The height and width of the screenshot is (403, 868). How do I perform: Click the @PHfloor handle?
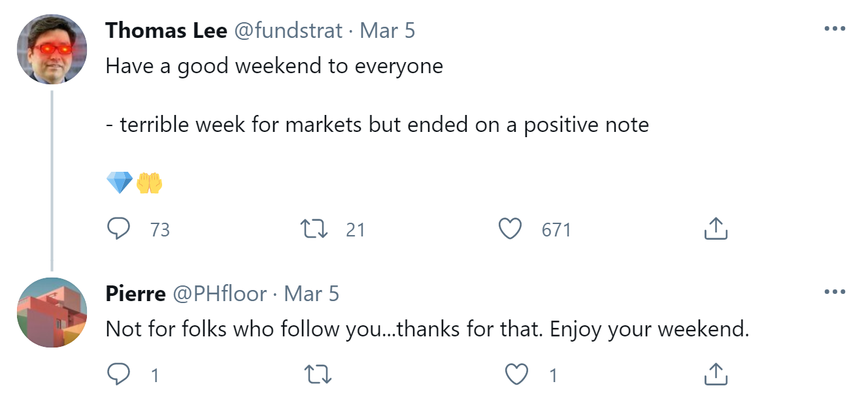click(219, 294)
